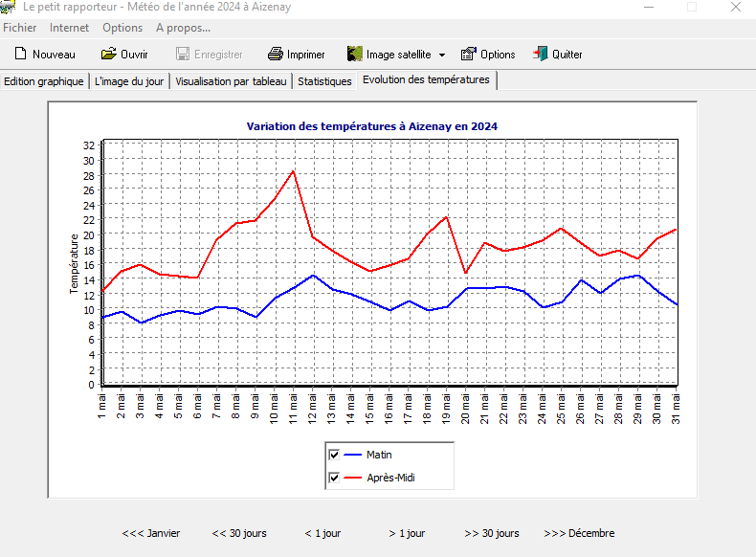Click the blue Matin legend line sample
Image resolution: width=756 pixels, height=557 pixels.
pyautogui.click(x=353, y=455)
